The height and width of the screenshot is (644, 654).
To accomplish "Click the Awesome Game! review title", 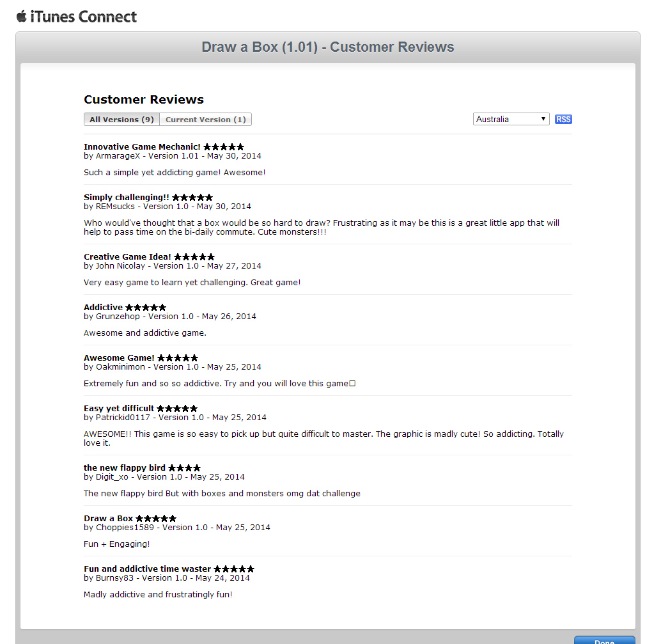I will tap(119, 358).
